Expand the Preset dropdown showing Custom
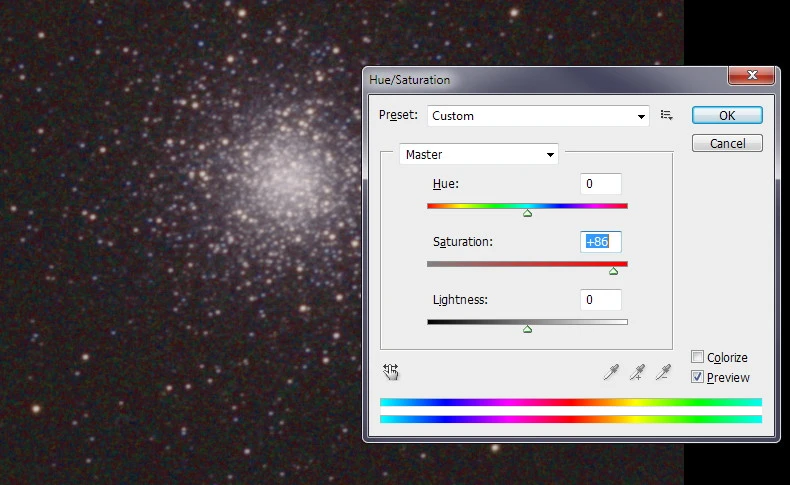 pyautogui.click(x=538, y=116)
